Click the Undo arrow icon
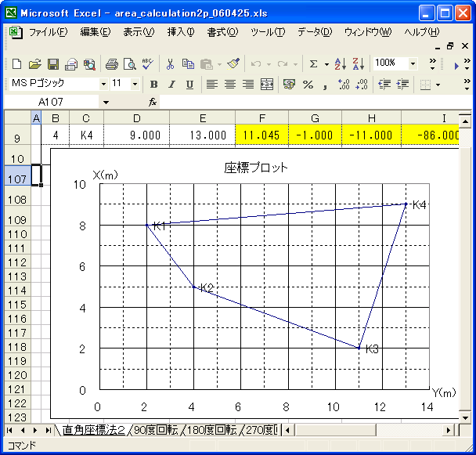This screenshot has height=455, width=476. click(256, 64)
